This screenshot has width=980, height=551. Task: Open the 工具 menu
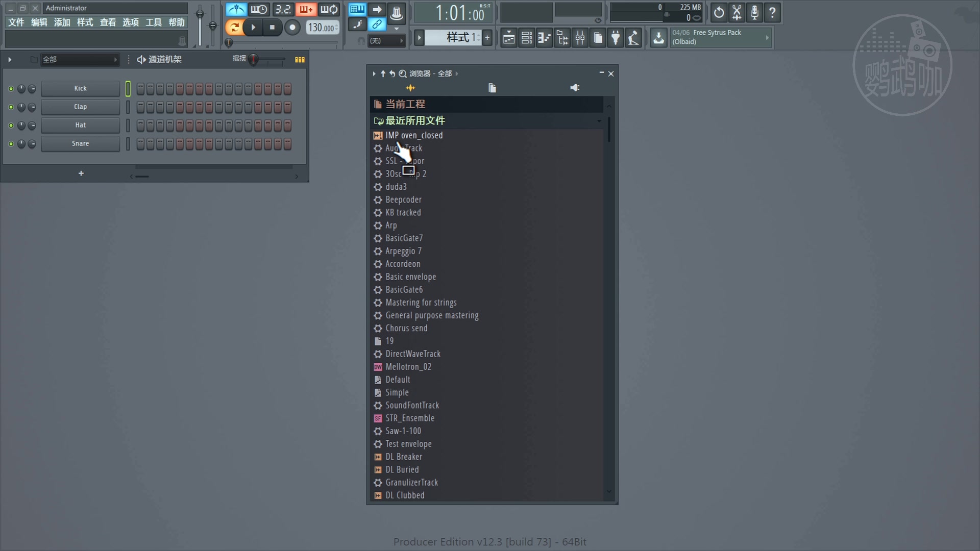153,22
